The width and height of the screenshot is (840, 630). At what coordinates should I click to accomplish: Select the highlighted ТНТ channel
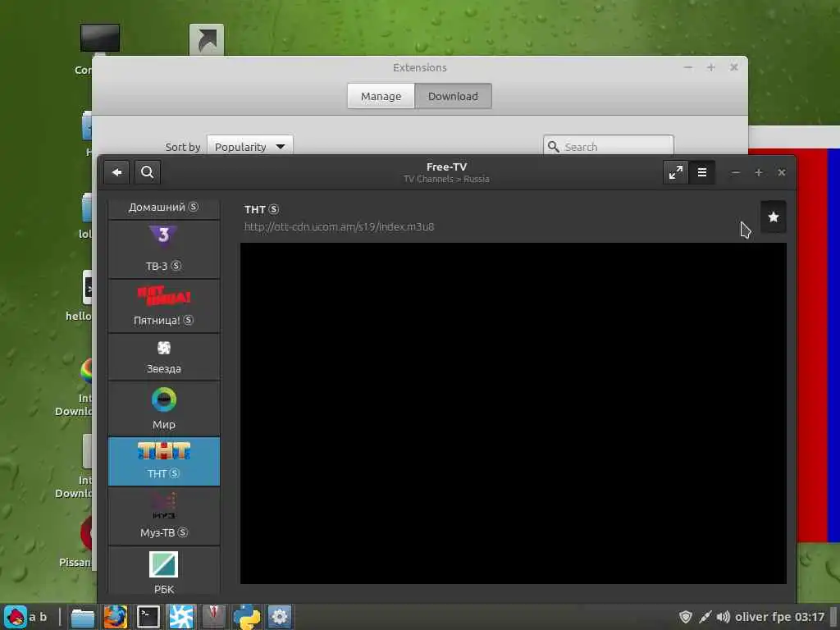[164, 461]
